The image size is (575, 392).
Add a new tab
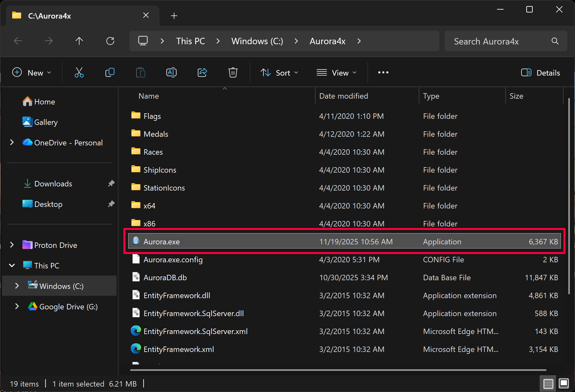(x=174, y=16)
